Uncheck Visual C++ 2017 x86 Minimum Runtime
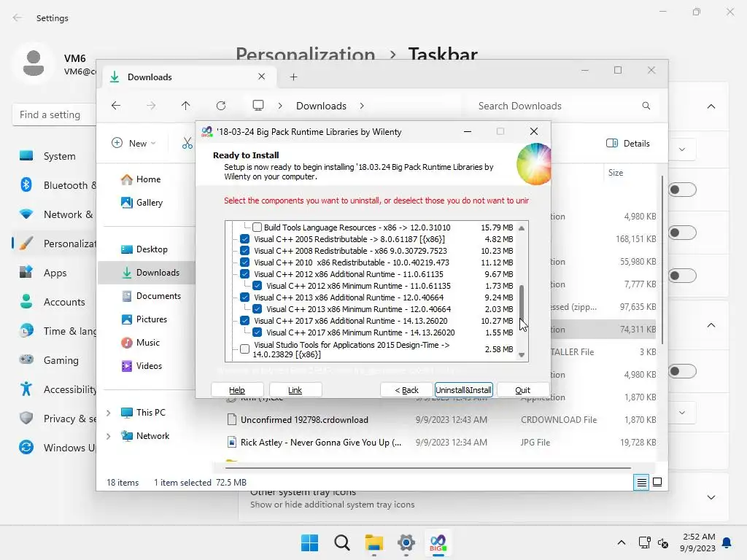Screen dimensions: 747x560 click(x=258, y=332)
